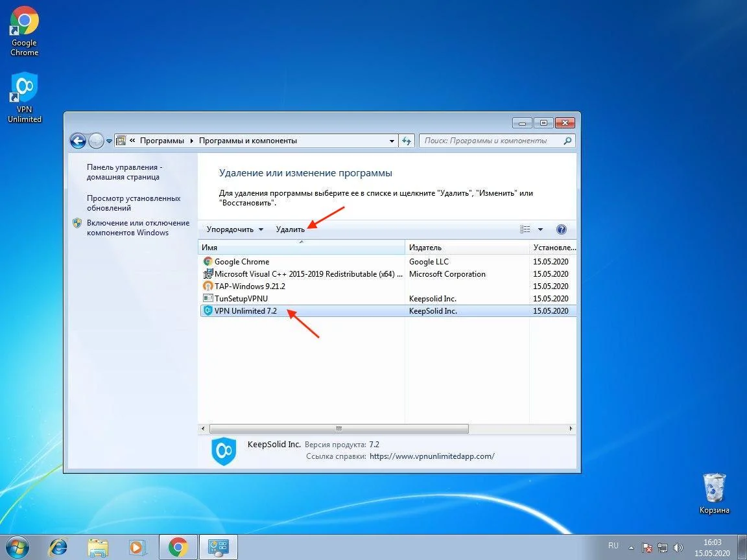Expand the address bar history dropdown
Screen dimensions: 747x560
click(392, 141)
